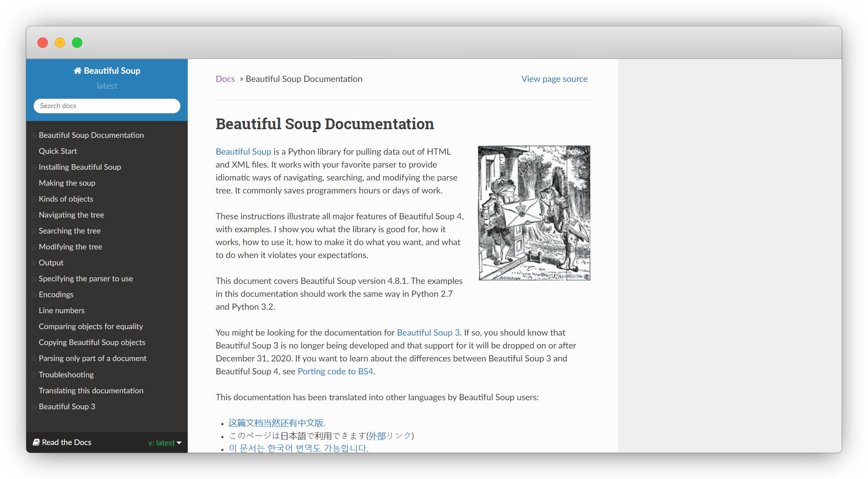The height and width of the screenshot is (479, 868).
Task: Open the Troubleshooting sidebar entry
Action: click(66, 375)
